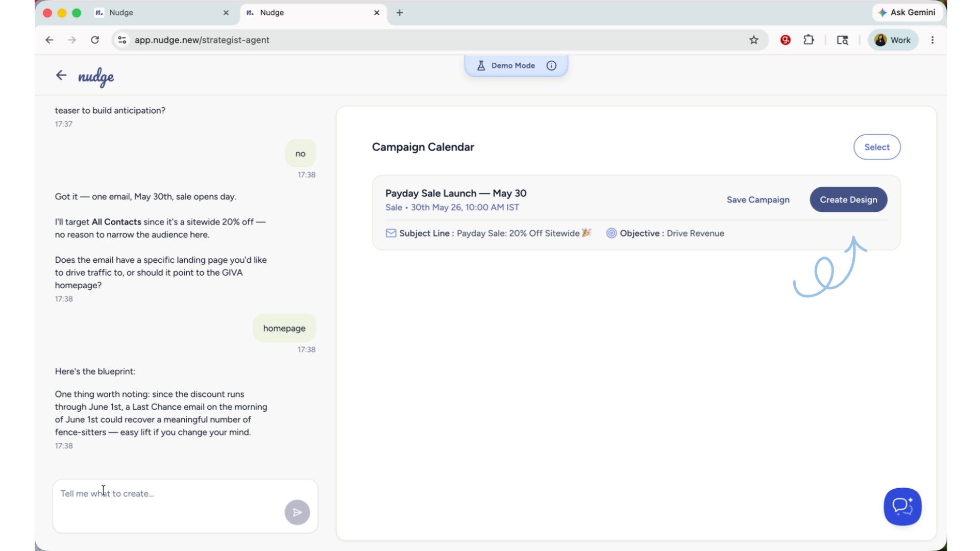Screen dimensions: 980x551
Task: Click Save Campaign
Action: click(758, 199)
